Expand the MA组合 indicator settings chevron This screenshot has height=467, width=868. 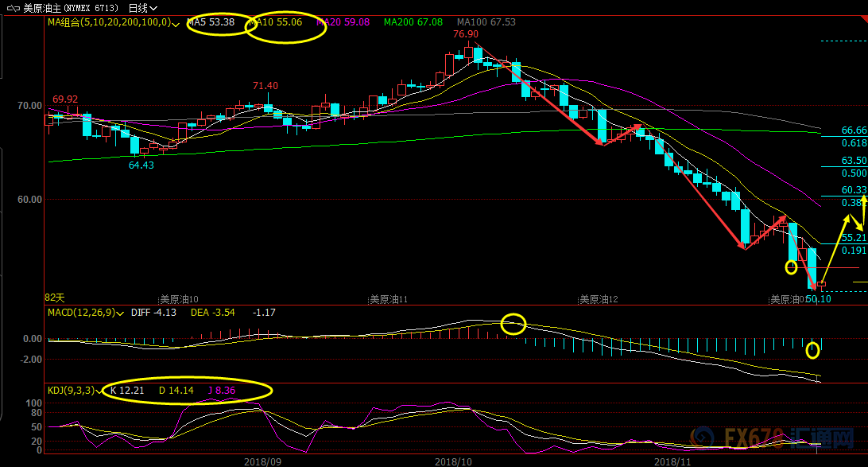[x=176, y=23]
